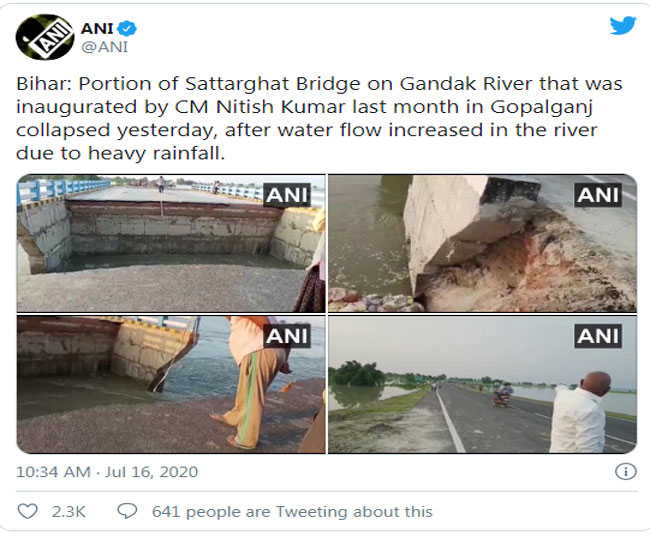Viewport: 650px width, 540px height.
Task: Click the Twitter bird logo
Action: [622, 26]
